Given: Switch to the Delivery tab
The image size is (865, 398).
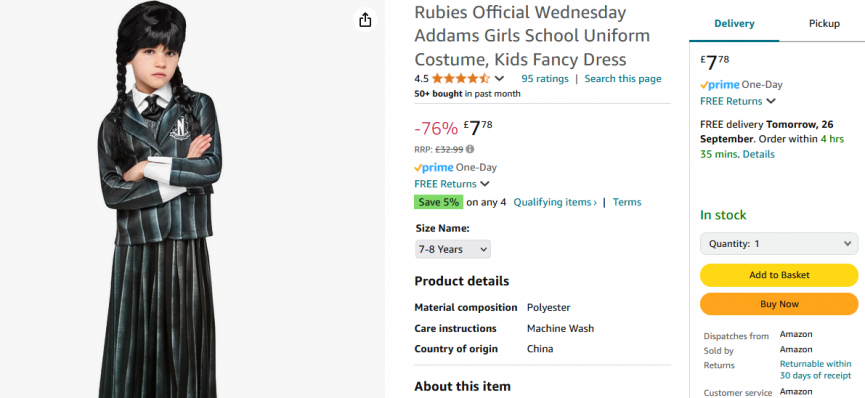Looking at the screenshot, I should coord(734,24).
